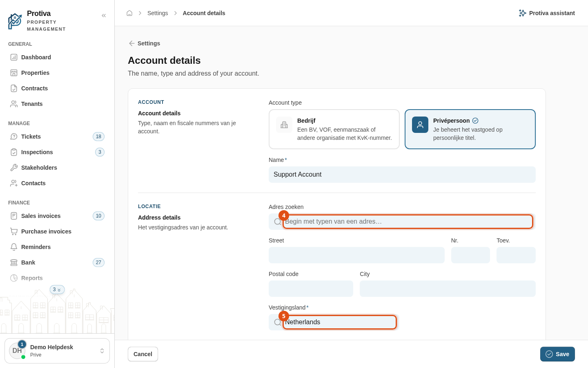The height and width of the screenshot is (368, 588).
Task: Click the Contacts add-person icon
Action: [14, 183]
